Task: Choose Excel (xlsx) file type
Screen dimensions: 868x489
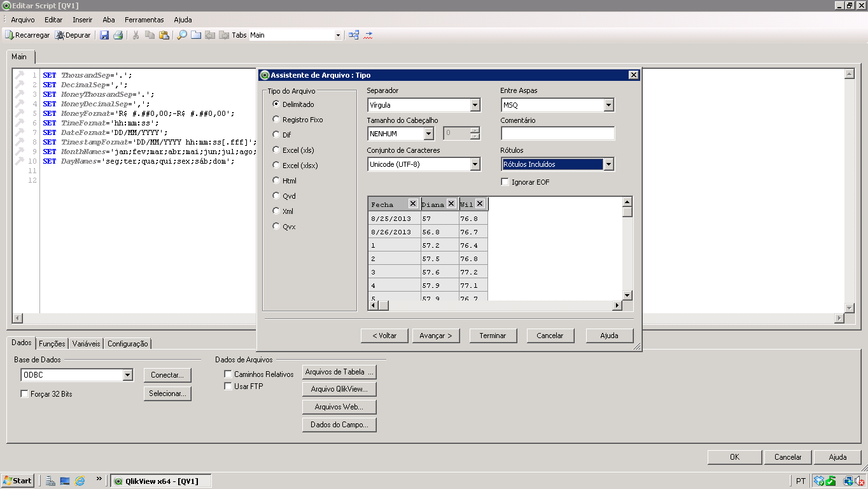Action: (x=295, y=165)
